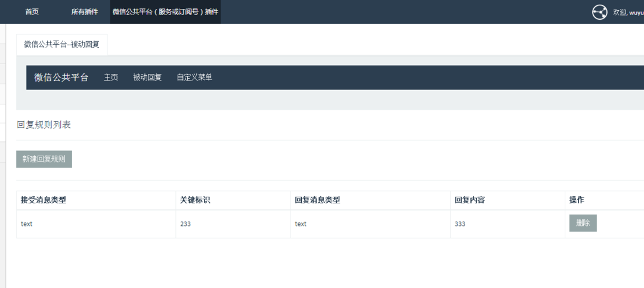The width and height of the screenshot is (644, 288).
Task: Click the 微信公共平台 brand title
Action: click(x=61, y=78)
